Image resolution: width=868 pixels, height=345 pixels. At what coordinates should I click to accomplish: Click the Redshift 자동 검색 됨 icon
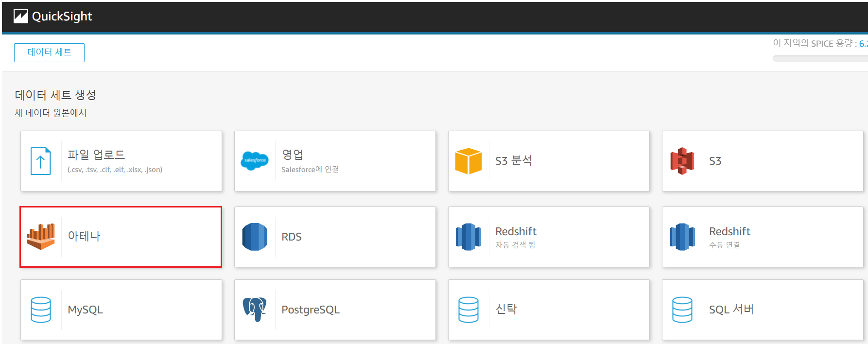(469, 237)
